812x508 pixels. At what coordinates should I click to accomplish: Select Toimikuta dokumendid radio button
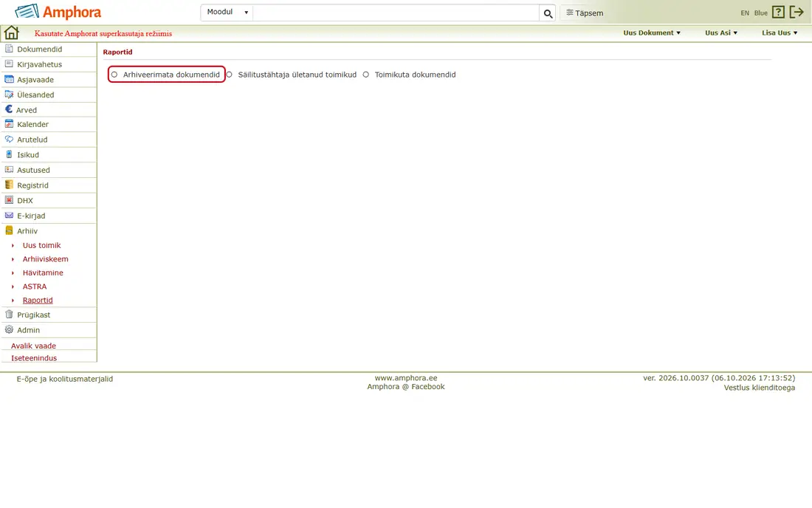[x=366, y=75]
